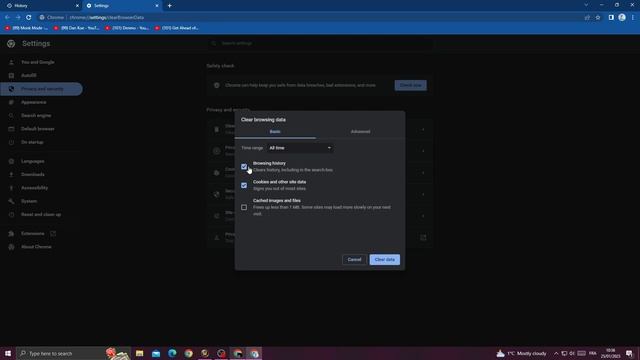The width and height of the screenshot is (640, 360).
Task: Bookmark this page with star icon
Action: pyautogui.click(x=598, y=18)
